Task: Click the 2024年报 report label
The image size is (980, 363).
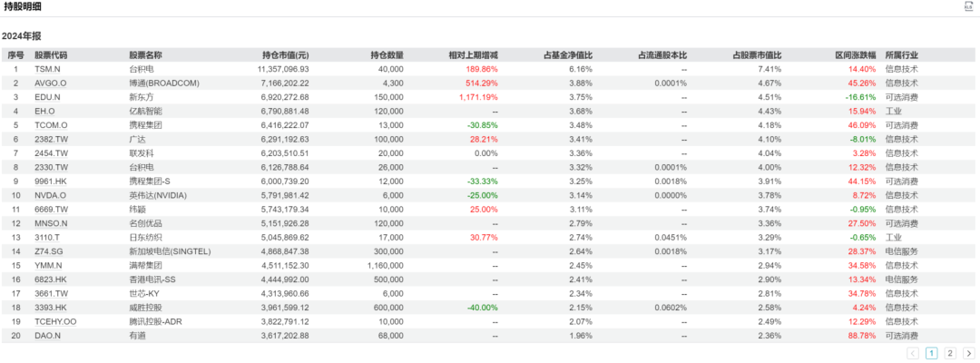Action: [21, 36]
